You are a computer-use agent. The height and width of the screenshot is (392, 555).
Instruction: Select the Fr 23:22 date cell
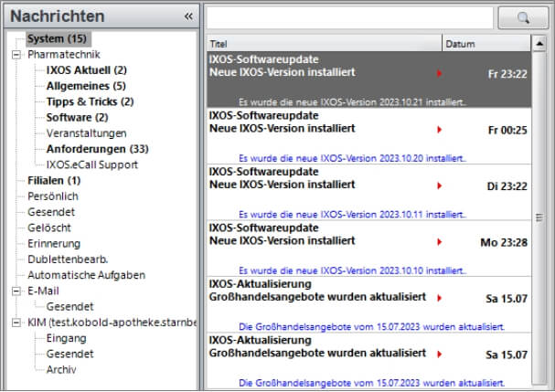click(x=507, y=74)
